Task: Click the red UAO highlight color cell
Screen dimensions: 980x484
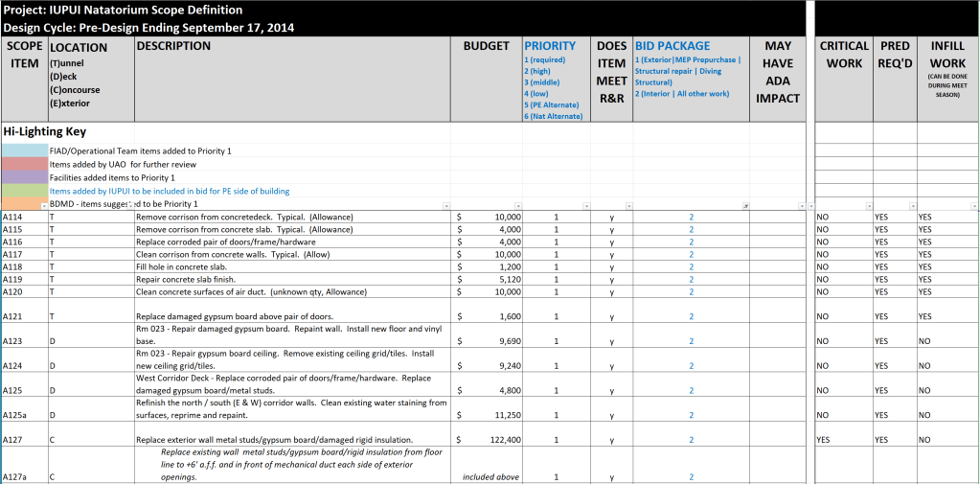Action: click(x=24, y=164)
